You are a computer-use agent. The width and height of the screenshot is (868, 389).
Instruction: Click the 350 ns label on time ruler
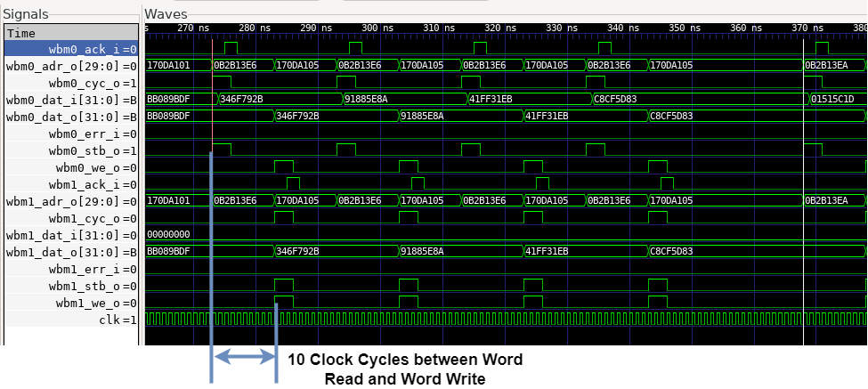(685, 28)
